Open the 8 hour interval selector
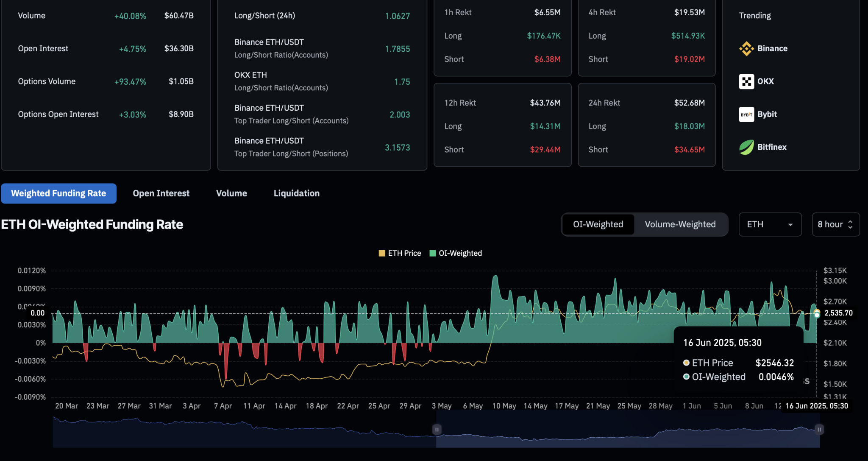This screenshot has height=461, width=868. 835,224
